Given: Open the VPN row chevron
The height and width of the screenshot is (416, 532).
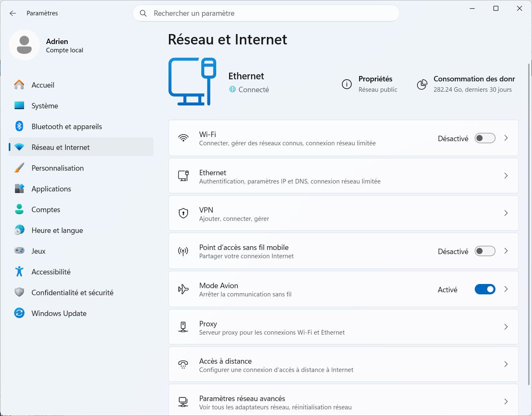Looking at the screenshot, I should click(506, 213).
